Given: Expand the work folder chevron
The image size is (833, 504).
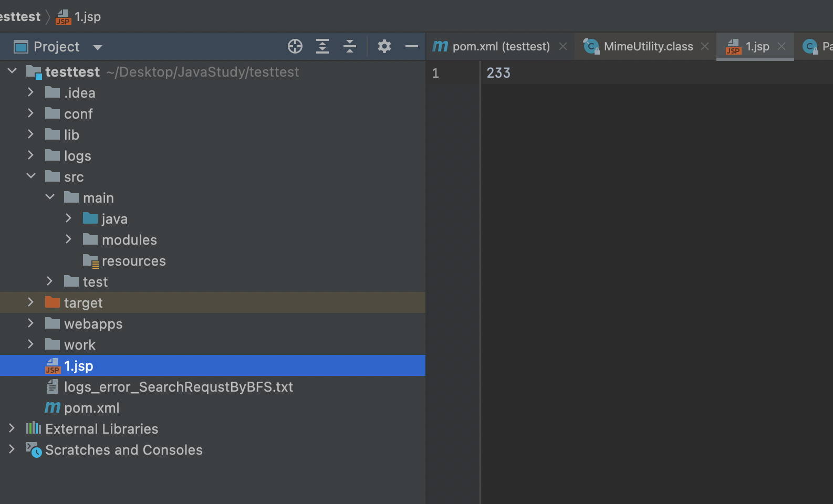Looking at the screenshot, I should (30, 344).
